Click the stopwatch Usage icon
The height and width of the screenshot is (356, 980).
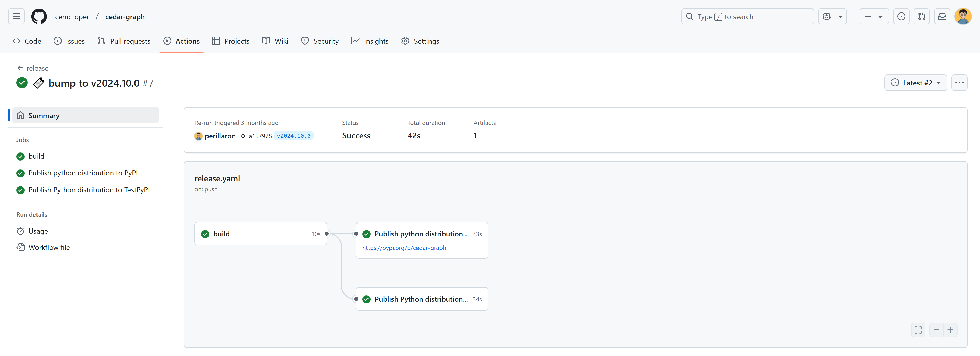pos(20,231)
